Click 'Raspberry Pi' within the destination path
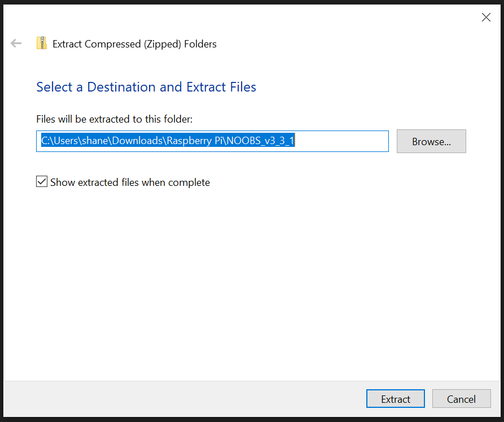This screenshot has width=504, height=422. click(193, 141)
